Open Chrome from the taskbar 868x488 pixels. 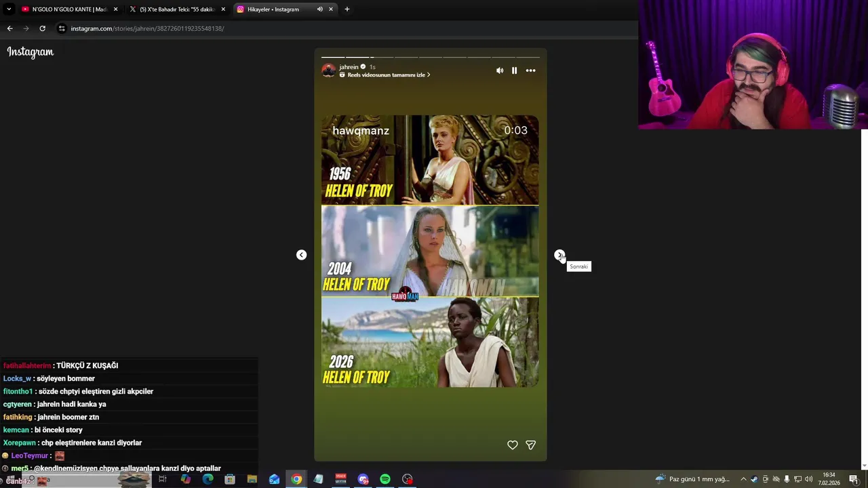pyautogui.click(x=296, y=479)
